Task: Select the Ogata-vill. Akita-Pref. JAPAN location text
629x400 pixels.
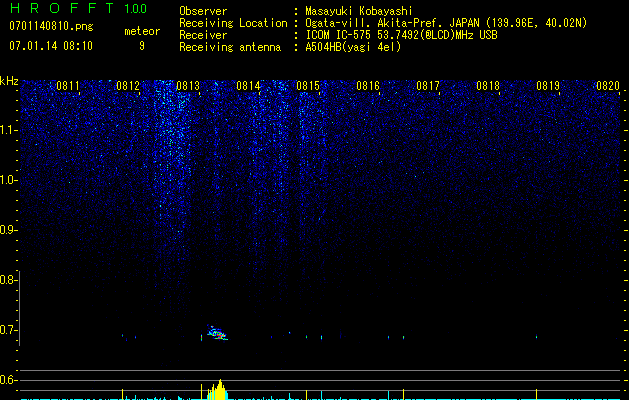Action: pyautogui.click(x=446, y=23)
